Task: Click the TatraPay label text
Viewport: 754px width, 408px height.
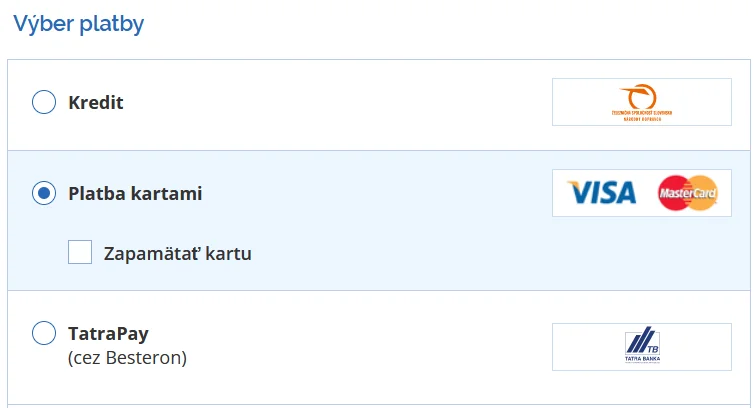Action: (x=108, y=333)
